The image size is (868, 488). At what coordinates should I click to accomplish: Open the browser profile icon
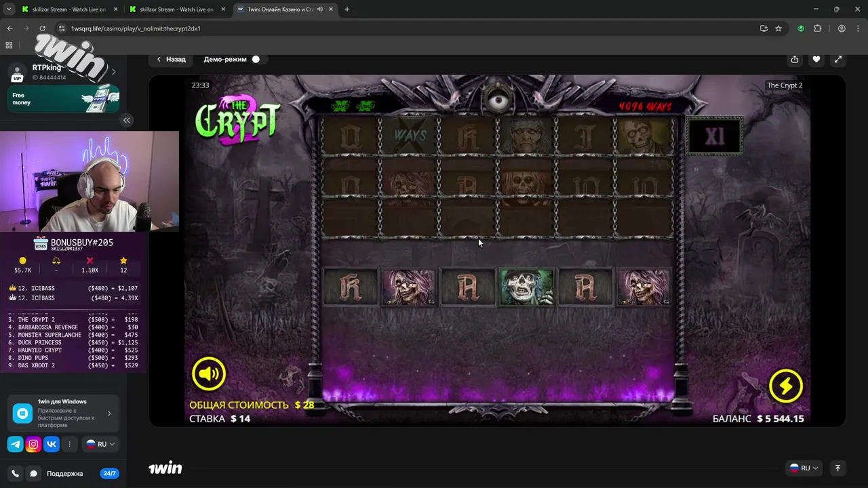842,28
